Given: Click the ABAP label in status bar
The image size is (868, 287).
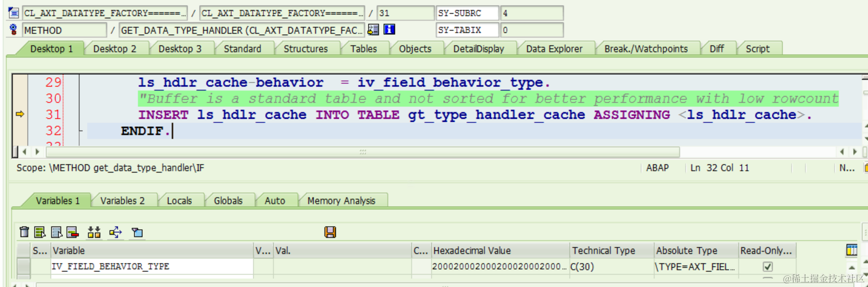Looking at the screenshot, I should 657,168.
